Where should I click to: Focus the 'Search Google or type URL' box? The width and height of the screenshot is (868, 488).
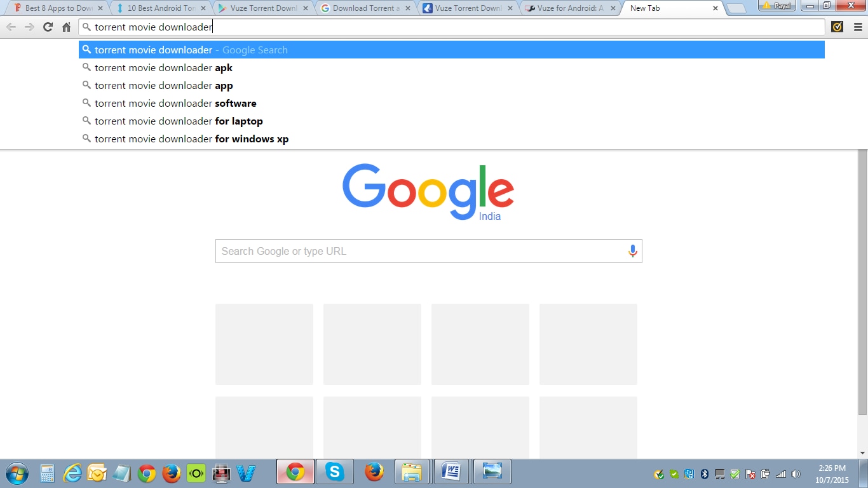pos(428,251)
